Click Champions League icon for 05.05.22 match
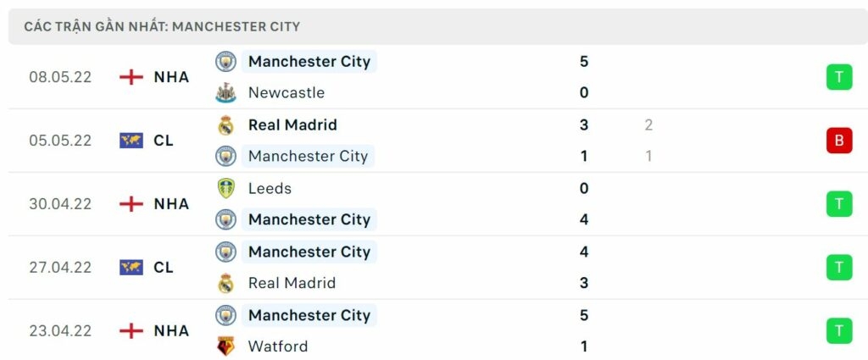The height and width of the screenshot is (360, 868). (x=131, y=141)
